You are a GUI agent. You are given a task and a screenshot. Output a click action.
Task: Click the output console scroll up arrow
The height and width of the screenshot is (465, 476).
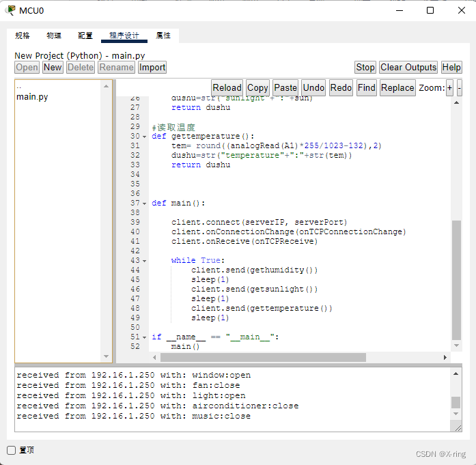click(456, 374)
